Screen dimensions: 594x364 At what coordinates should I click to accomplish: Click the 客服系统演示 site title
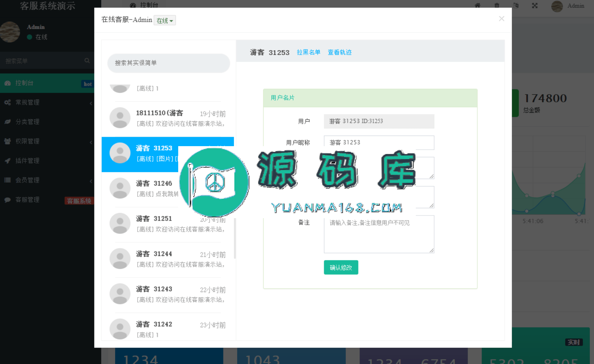pyautogui.click(x=48, y=6)
